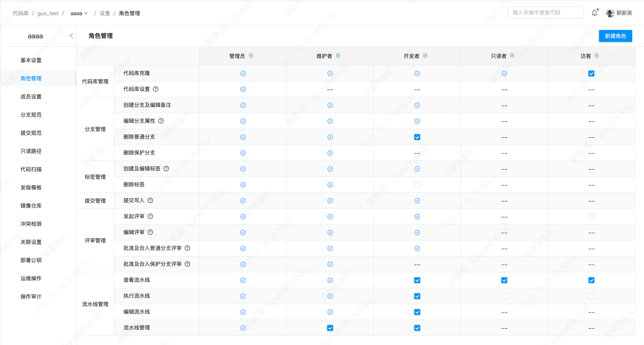Click the keyword search input field
The width and height of the screenshot is (644, 345).
[545, 12]
